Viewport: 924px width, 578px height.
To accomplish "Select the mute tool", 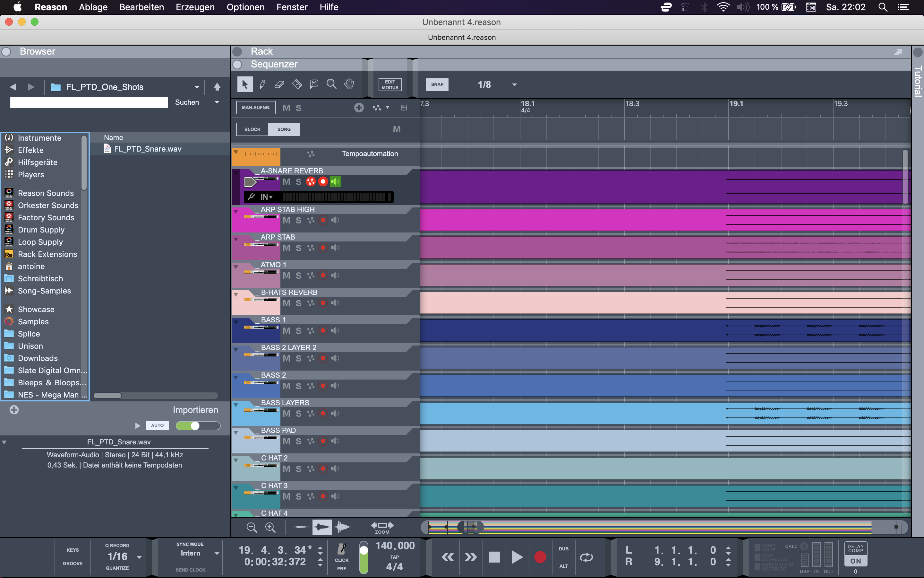I will coord(314,84).
